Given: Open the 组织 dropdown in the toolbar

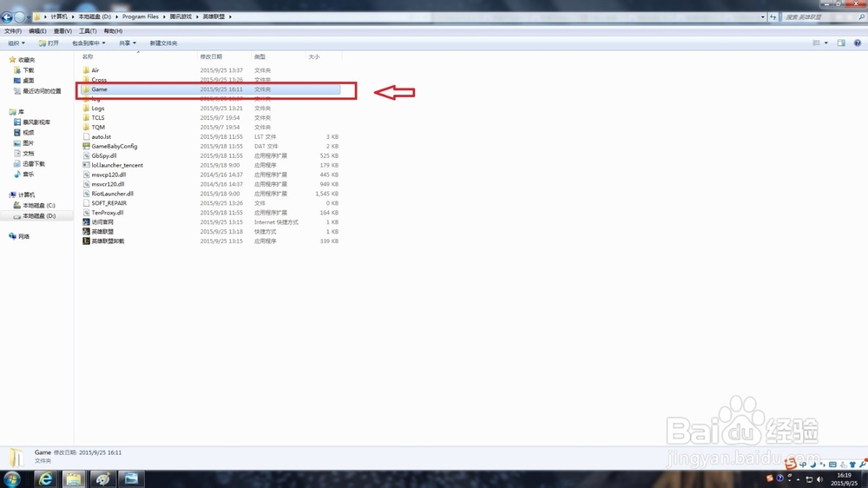Looking at the screenshot, I should coord(16,43).
